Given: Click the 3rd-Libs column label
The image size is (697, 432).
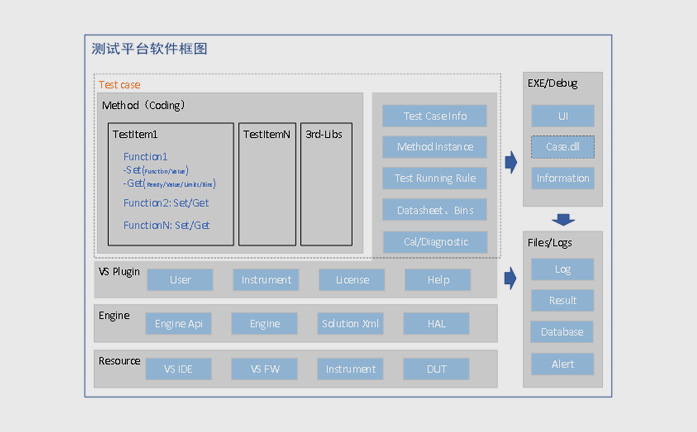Looking at the screenshot, I should pyautogui.click(x=324, y=134).
